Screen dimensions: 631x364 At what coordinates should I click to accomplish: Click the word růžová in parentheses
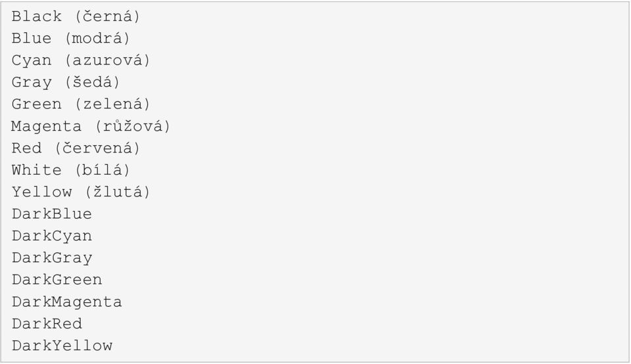pos(133,126)
